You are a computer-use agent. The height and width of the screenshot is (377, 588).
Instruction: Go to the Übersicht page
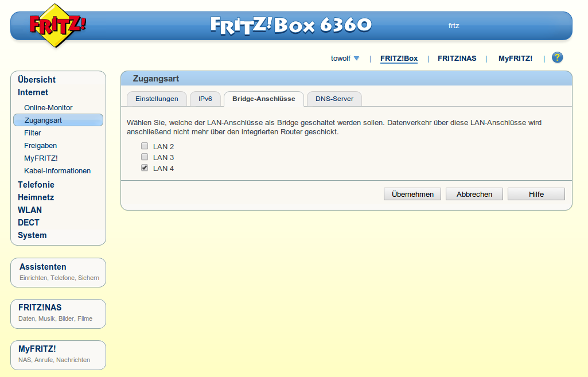tap(37, 80)
